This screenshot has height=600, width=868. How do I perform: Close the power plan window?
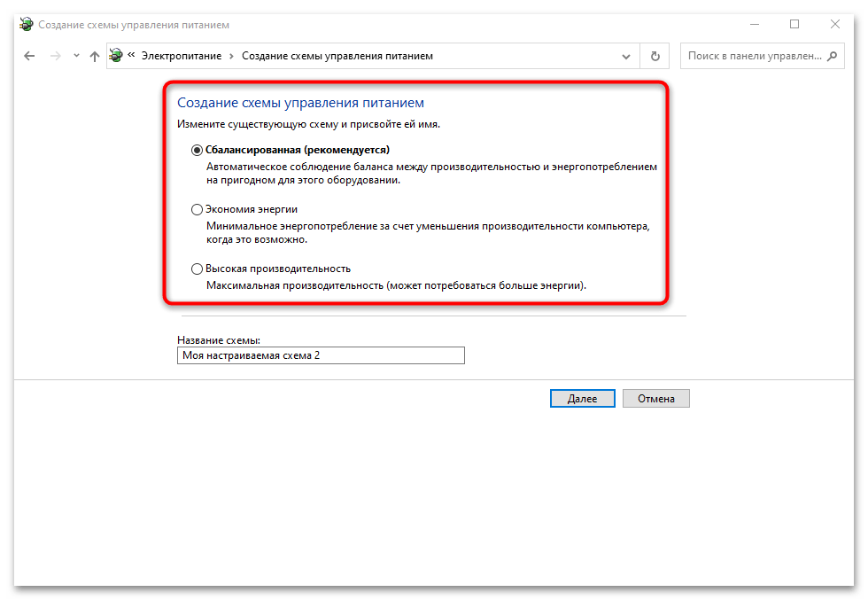coord(834,25)
